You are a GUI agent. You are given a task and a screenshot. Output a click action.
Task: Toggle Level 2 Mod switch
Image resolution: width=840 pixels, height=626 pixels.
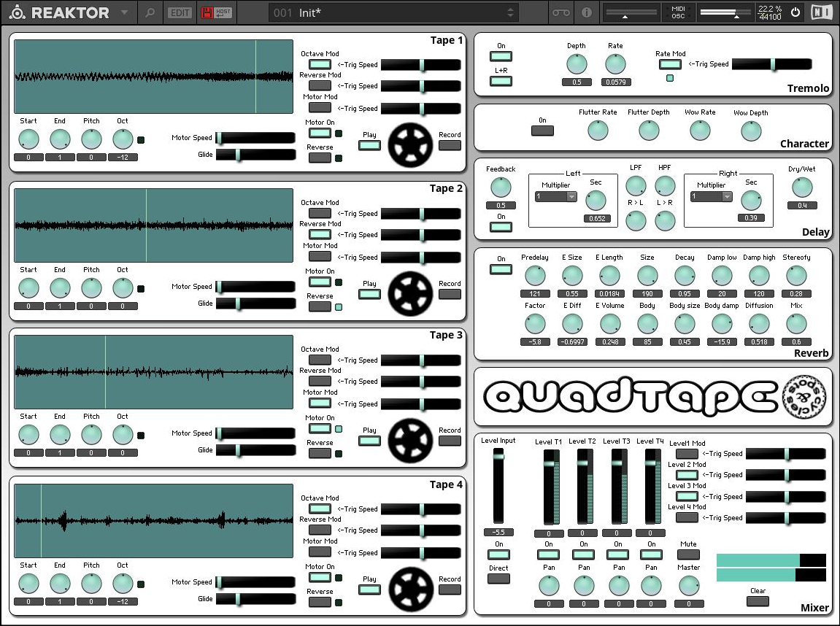[687, 475]
